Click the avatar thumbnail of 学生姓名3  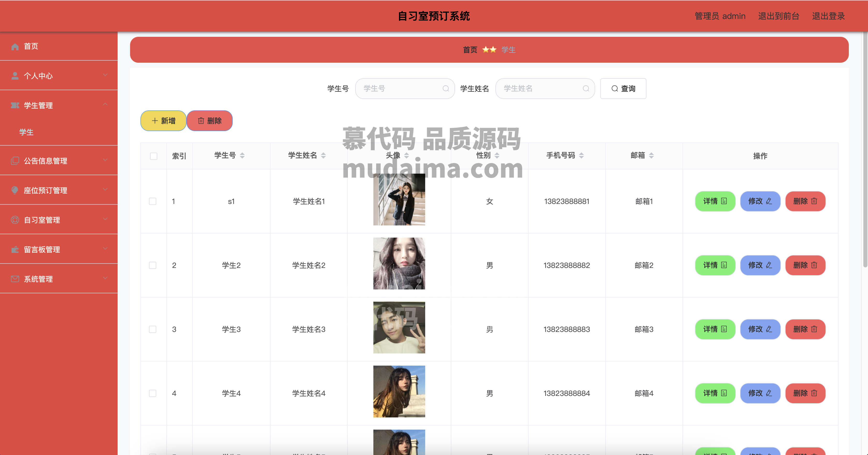click(x=399, y=328)
